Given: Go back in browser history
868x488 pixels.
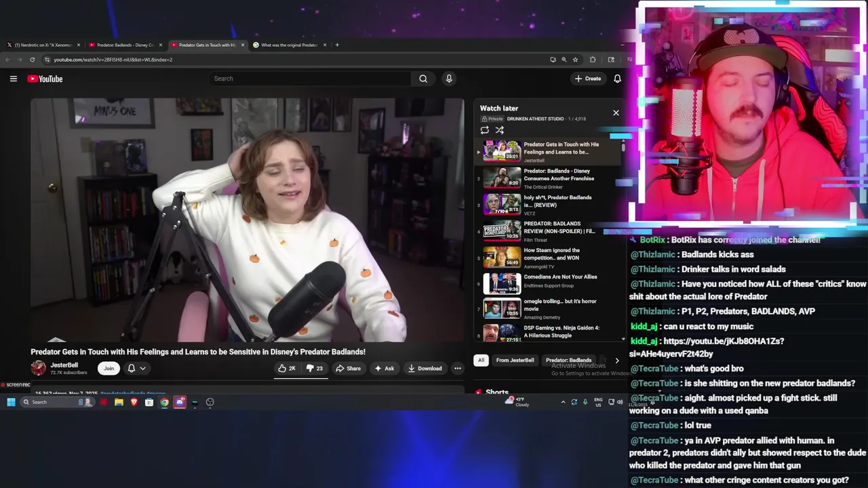Looking at the screenshot, I should pyautogui.click(x=8, y=60).
